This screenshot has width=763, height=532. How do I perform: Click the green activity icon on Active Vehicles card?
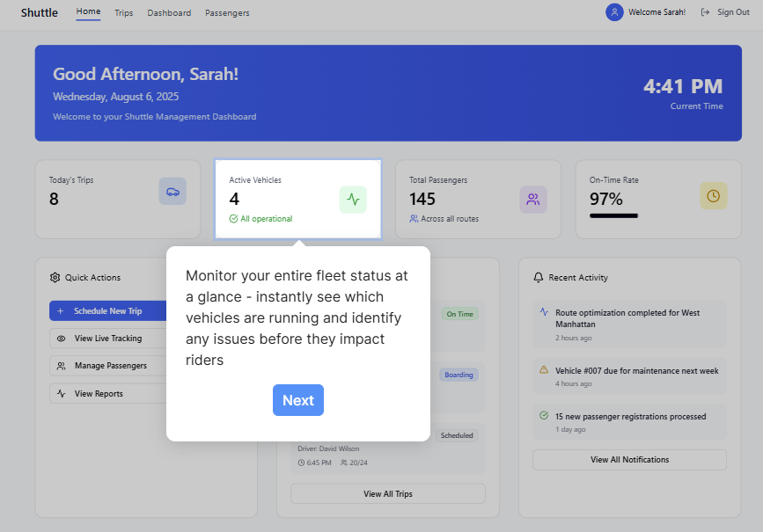tap(353, 200)
